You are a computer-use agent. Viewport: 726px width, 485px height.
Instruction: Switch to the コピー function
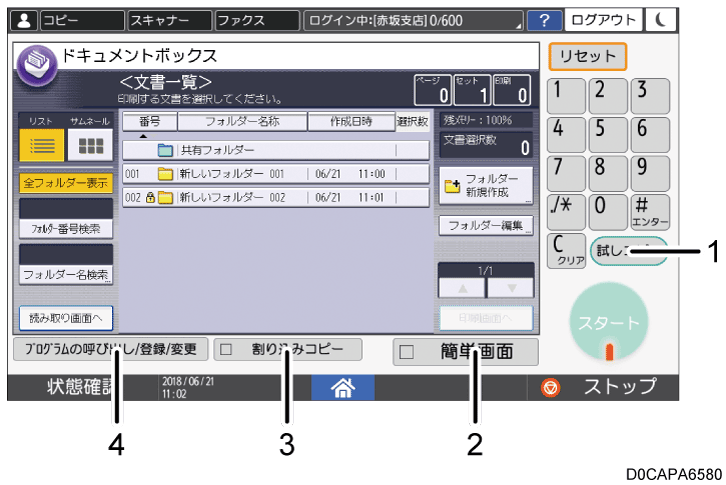(x=82, y=20)
